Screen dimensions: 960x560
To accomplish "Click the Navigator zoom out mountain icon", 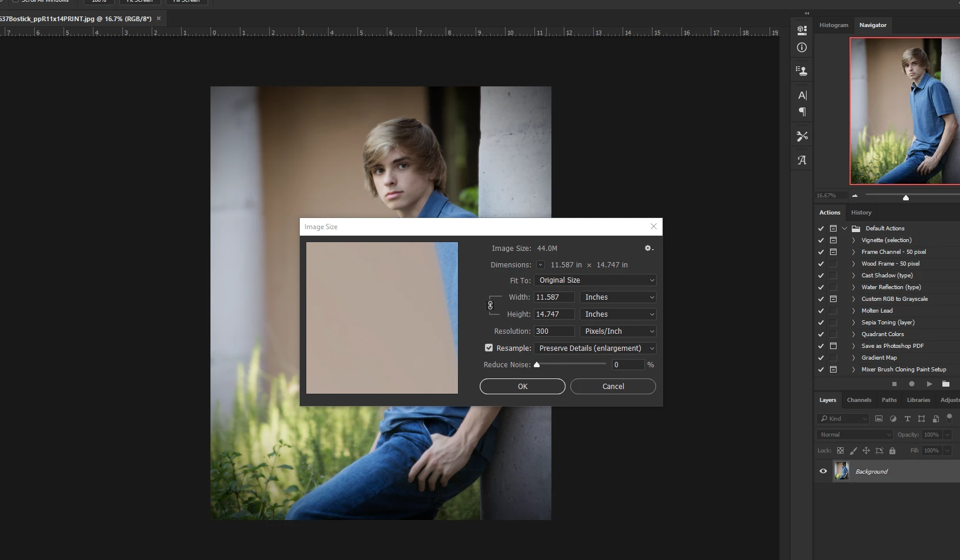I will click(x=855, y=196).
